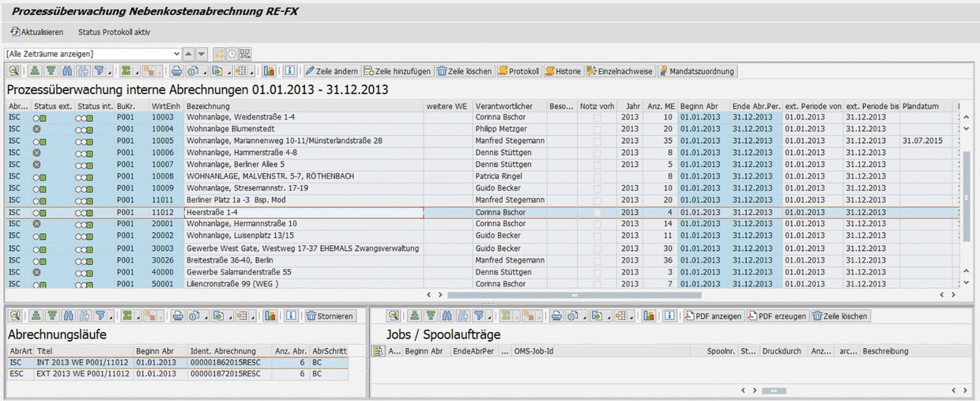The image size is (980, 401).
Task: Open the 'Alle Zeiträume anzeigen' dropdown
Action: (175, 54)
